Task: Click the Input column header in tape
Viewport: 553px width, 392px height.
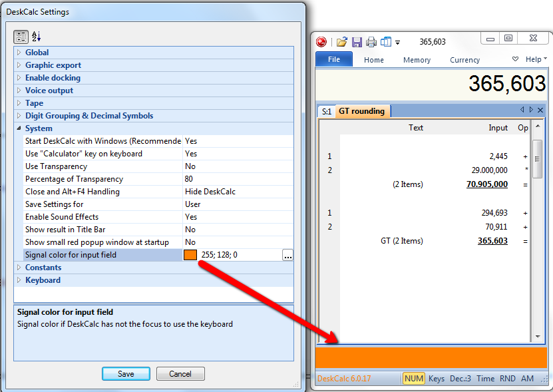Action: click(x=498, y=128)
